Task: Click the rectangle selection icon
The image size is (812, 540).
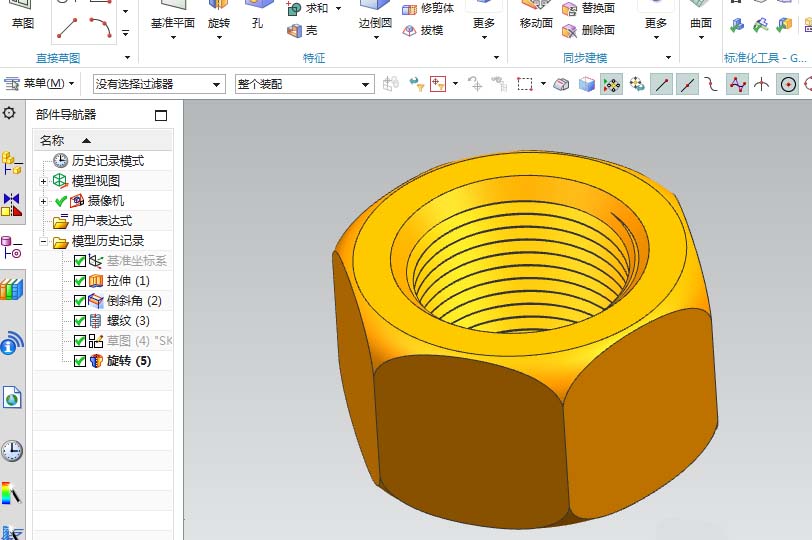Action: (x=525, y=84)
